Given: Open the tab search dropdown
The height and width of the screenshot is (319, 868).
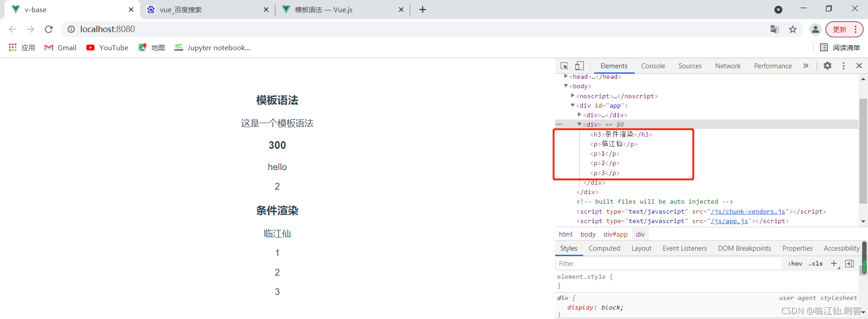Looking at the screenshot, I should [x=778, y=10].
